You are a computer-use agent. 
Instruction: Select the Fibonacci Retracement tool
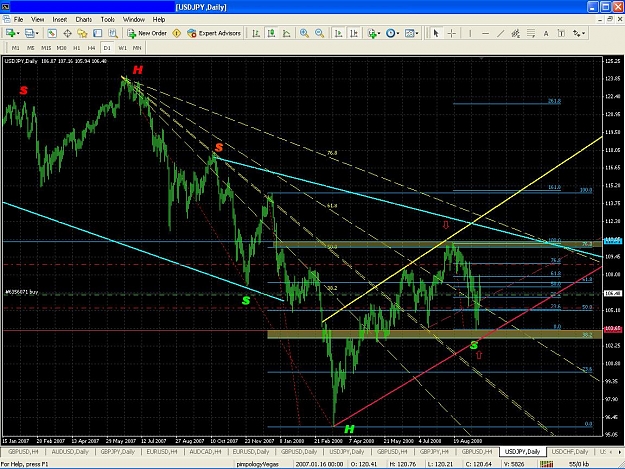point(531,33)
